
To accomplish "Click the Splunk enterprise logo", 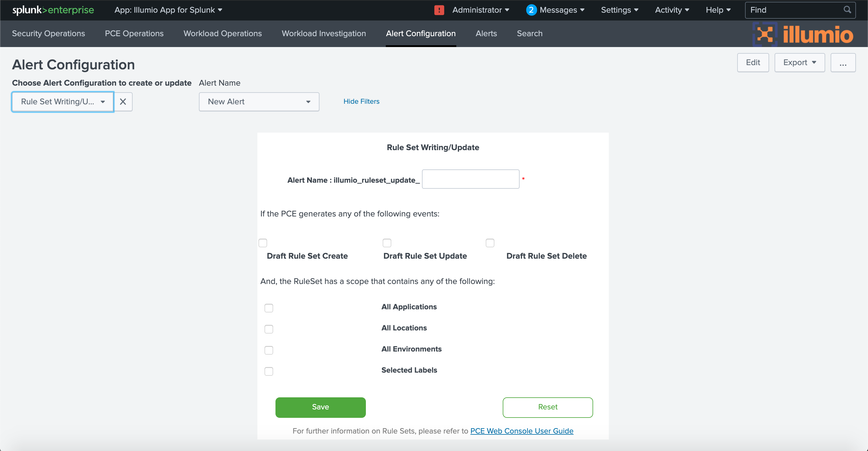I will pos(53,10).
